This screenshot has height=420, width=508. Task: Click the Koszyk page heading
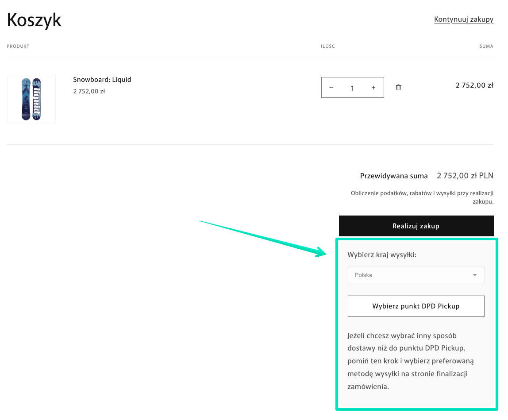pyautogui.click(x=34, y=20)
